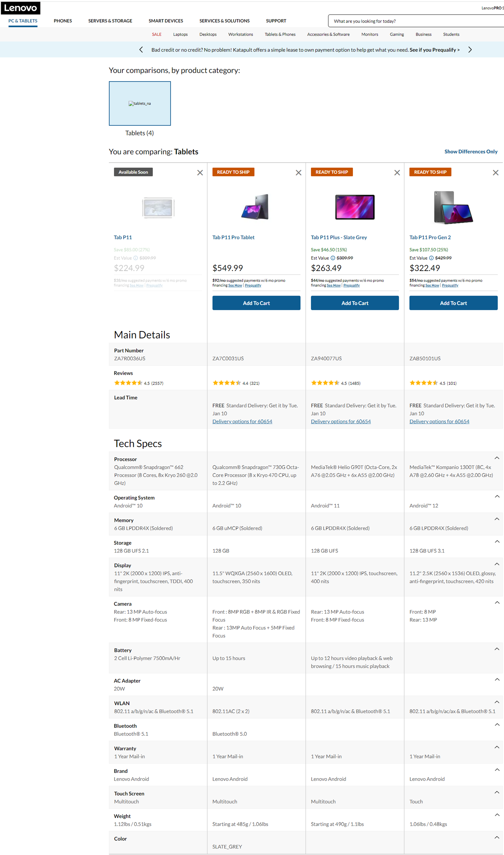504x855 pixels.
Task: Collapse the Memory spec row
Action: point(497,519)
